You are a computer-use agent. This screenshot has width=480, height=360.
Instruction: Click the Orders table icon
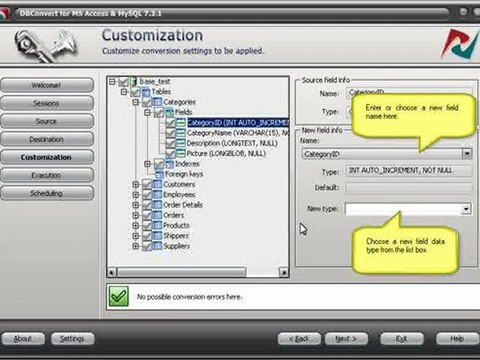157,215
